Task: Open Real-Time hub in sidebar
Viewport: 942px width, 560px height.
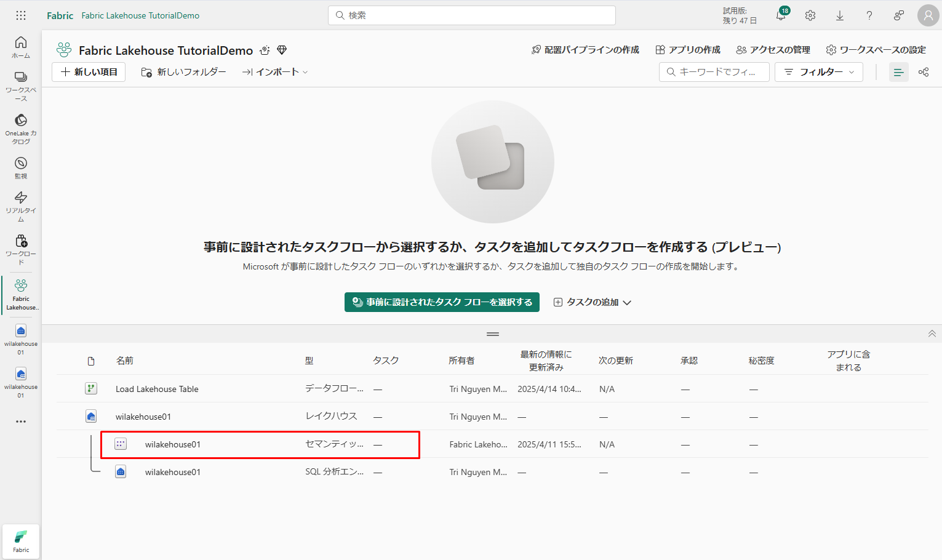Action: [x=21, y=206]
